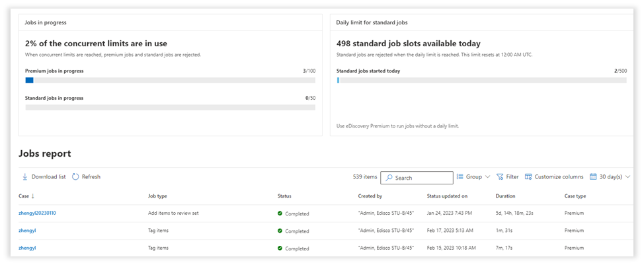Click green Completed check for zhengyl20230110

coord(280,213)
